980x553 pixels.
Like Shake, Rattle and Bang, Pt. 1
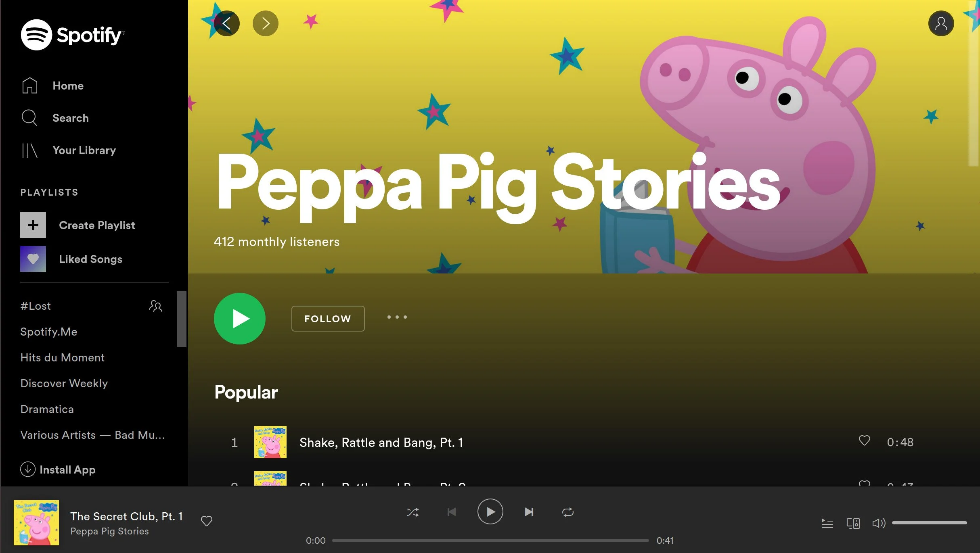[864, 440]
